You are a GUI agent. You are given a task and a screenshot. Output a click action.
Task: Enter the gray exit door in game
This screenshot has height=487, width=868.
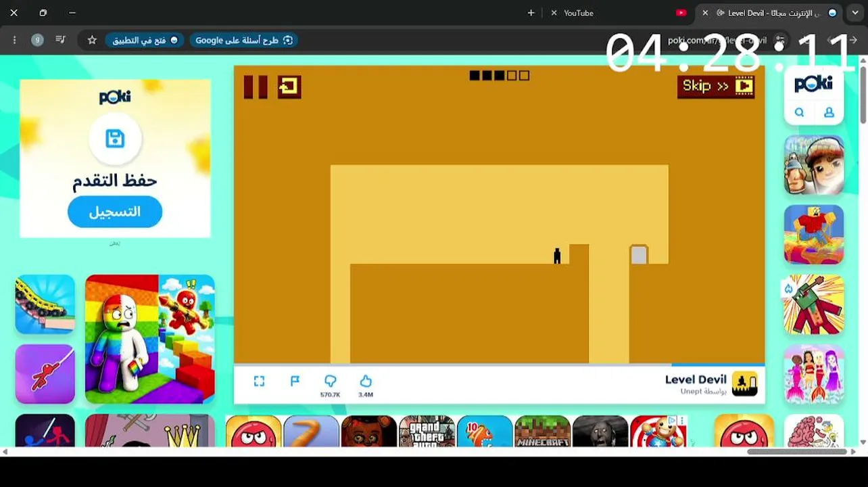(x=639, y=254)
